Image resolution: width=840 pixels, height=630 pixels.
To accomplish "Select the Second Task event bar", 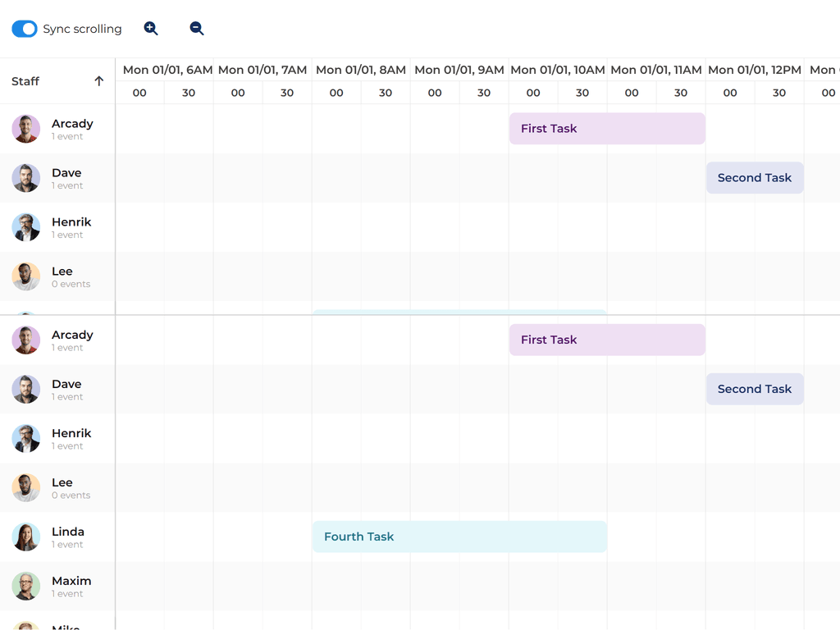I will (x=754, y=178).
